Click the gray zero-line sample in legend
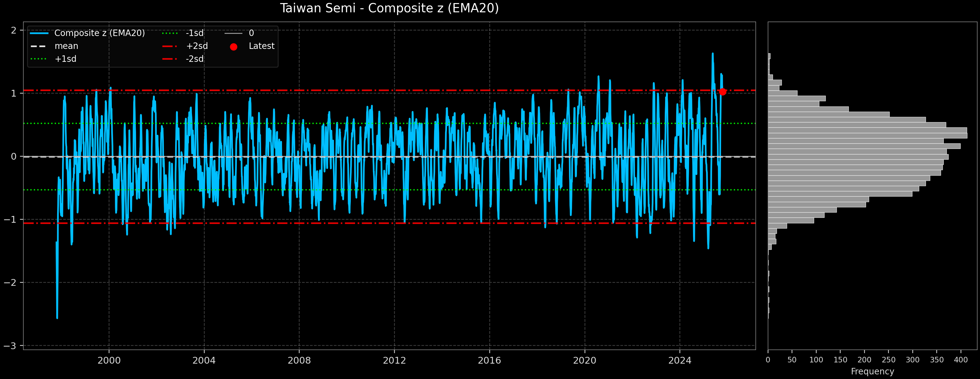The width and height of the screenshot is (980, 379). [233, 33]
